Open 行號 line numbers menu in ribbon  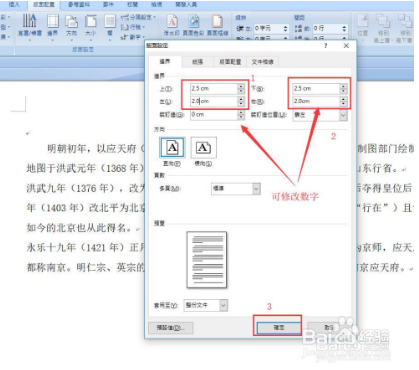(x=133, y=27)
